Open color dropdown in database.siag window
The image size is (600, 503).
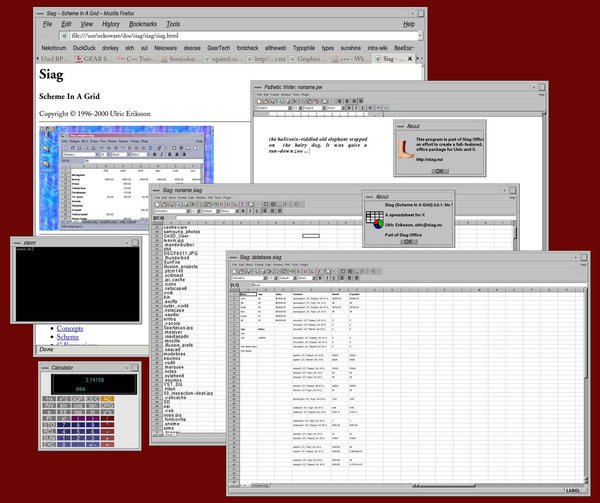click(x=314, y=278)
